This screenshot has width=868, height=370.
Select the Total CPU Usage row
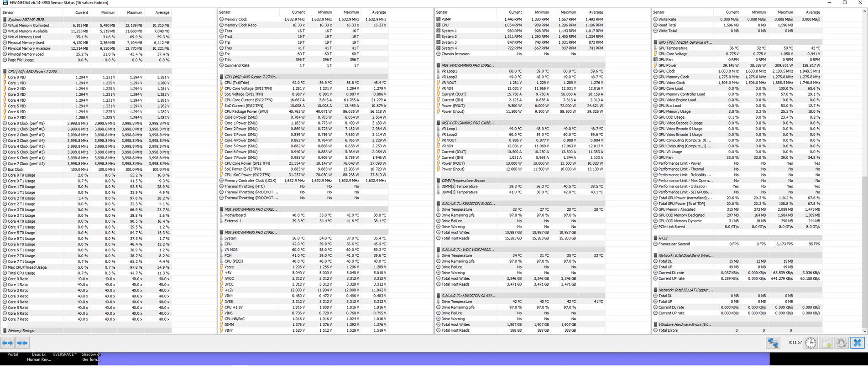click(87, 273)
